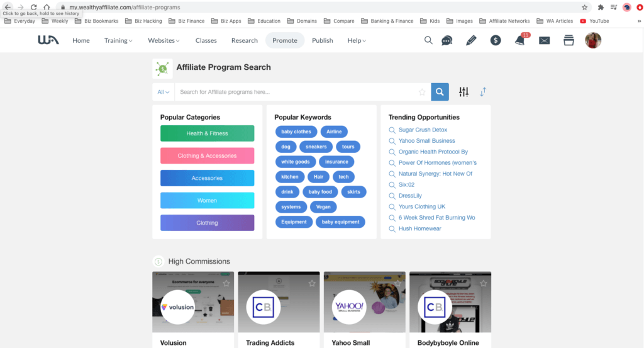This screenshot has width=644, height=348.
Task: Open the All category dropdown
Action: [164, 92]
